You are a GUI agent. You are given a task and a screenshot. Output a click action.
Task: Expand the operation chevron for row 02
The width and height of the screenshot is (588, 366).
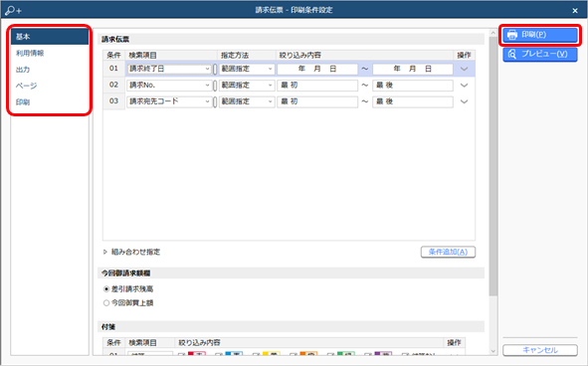tap(464, 86)
